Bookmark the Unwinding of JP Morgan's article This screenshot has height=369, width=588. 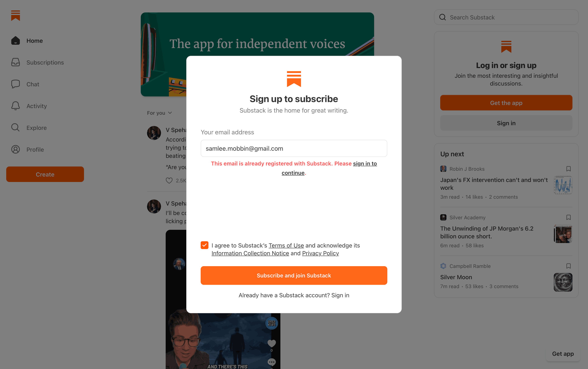click(x=568, y=217)
